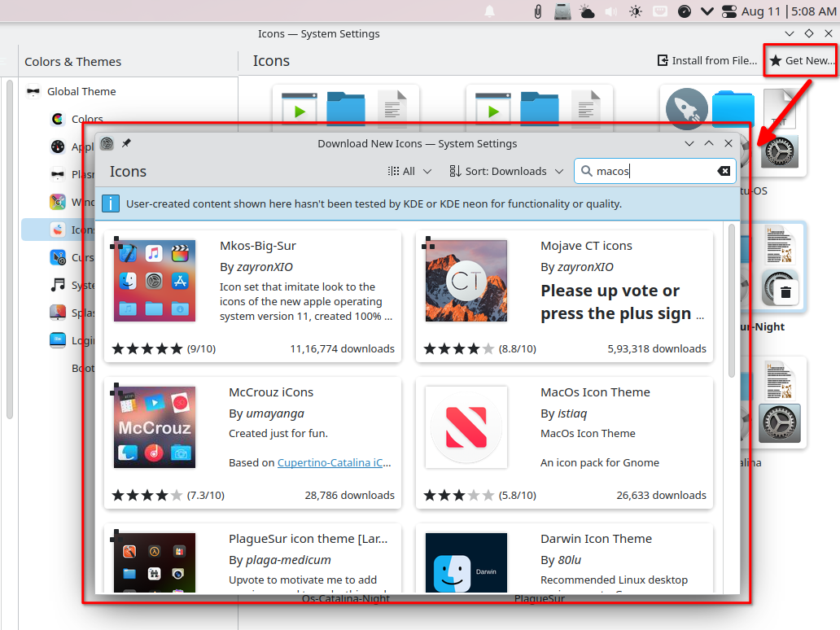Click the System Sounds music note icon
The height and width of the screenshot is (630, 840).
(x=58, y=285)
